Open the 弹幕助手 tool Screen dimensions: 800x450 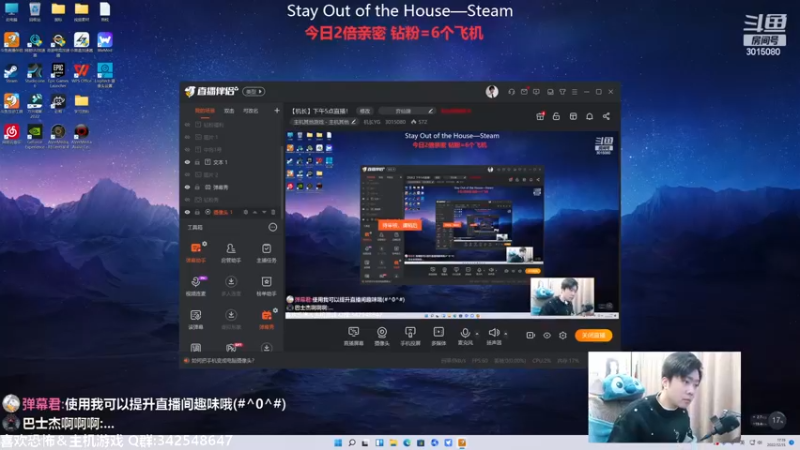(195, 252)
